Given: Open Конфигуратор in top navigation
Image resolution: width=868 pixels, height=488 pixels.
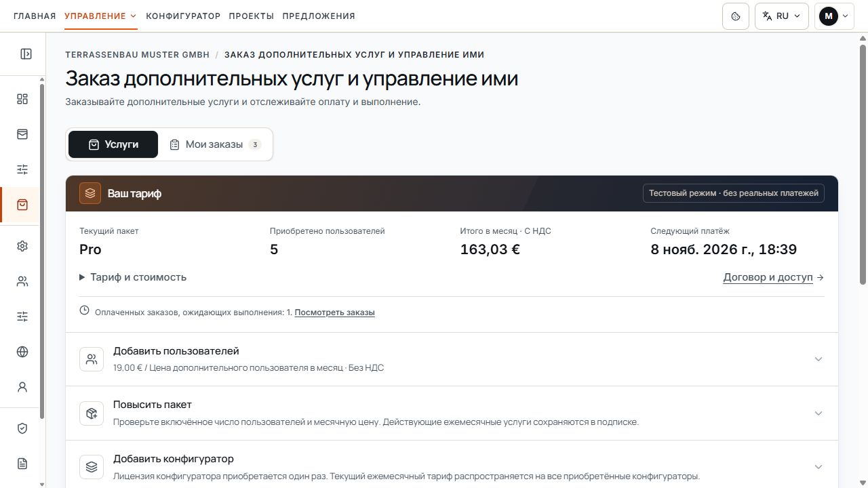Looking at the screenshot, I should [x=183, y=16].
